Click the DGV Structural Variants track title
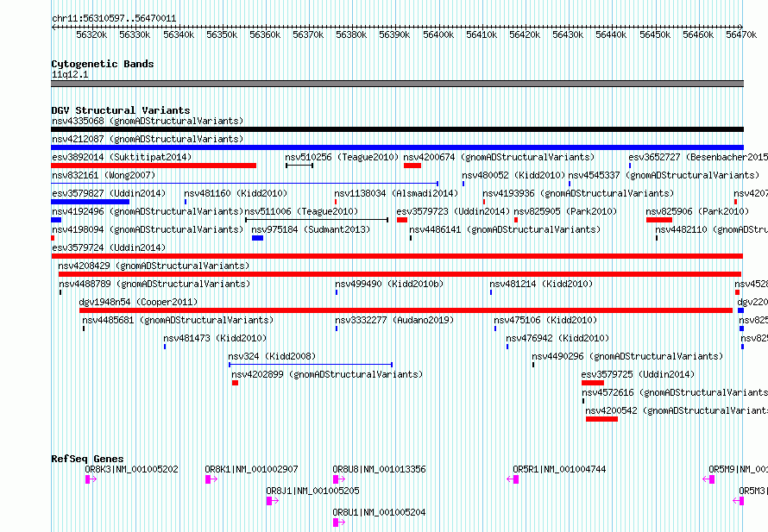The width and height of the screenshot is (768, 532). coord(121,110)
